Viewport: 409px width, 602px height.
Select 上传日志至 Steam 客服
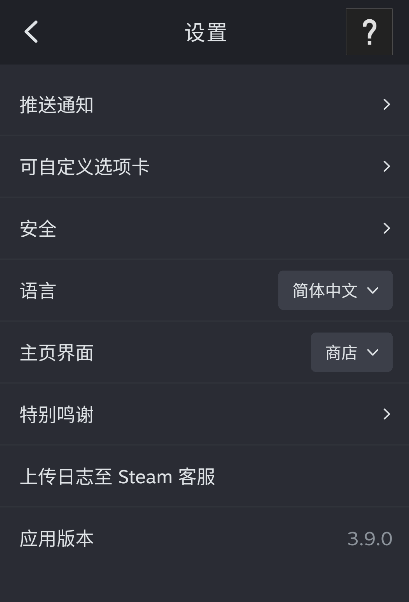[x=204, y=476]
